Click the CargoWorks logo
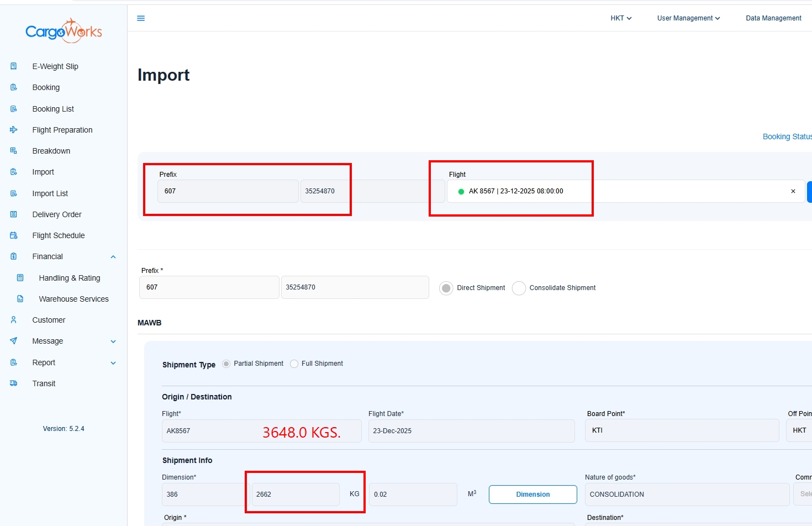This screenshot has width=812, height=526. click(64, 31)
